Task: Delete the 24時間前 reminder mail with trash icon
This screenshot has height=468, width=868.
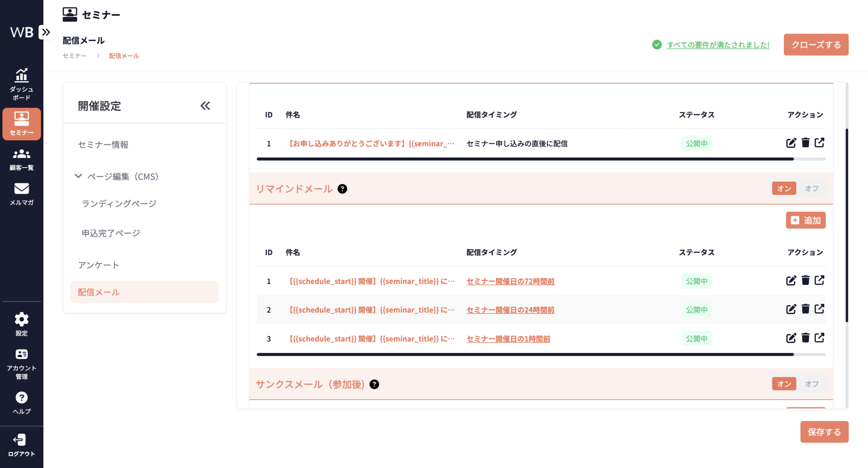Action: click(x=805, y=309)
